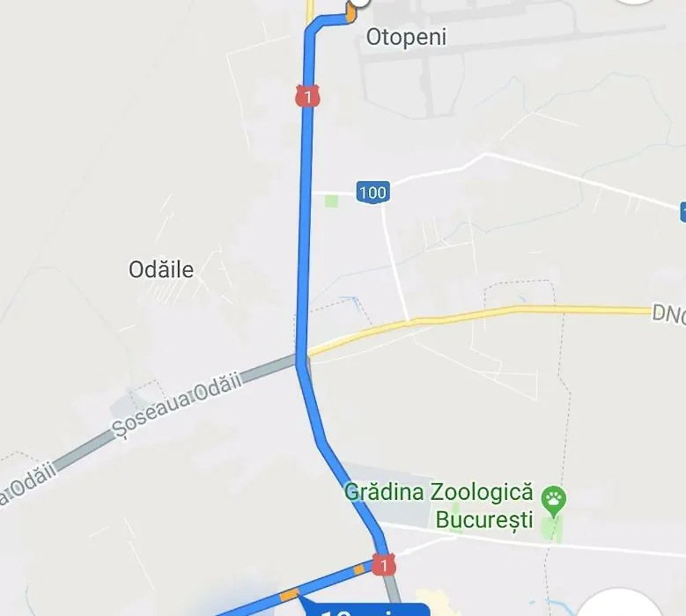This screenshot has height=616, width=686.
Task: Click the zoo paw pin marker
Action: pos(553,501)
